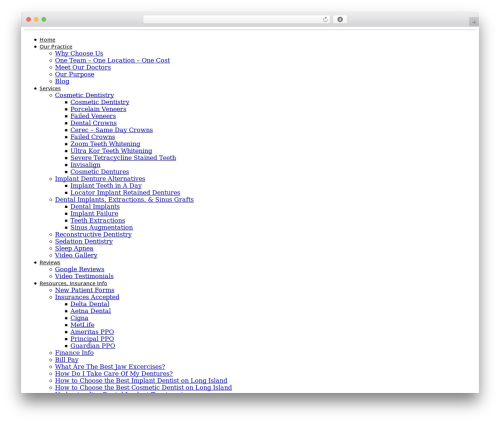Visit the Our Purpose link
500x423 pixels.
pos(75,74)
